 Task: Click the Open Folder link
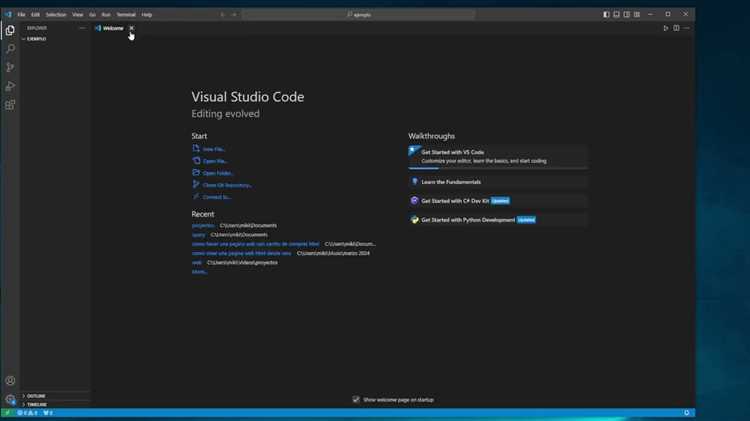click(218, 173)
